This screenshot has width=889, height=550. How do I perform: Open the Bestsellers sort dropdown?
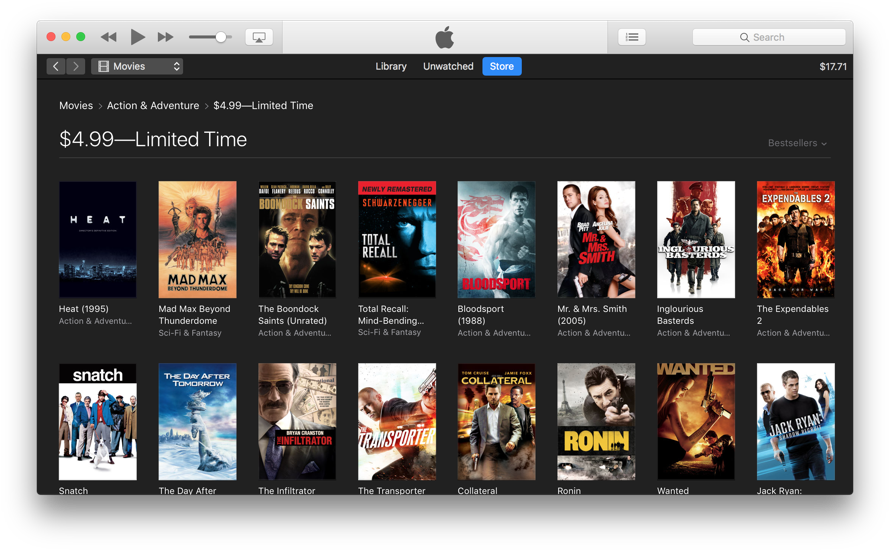[797, 143]
